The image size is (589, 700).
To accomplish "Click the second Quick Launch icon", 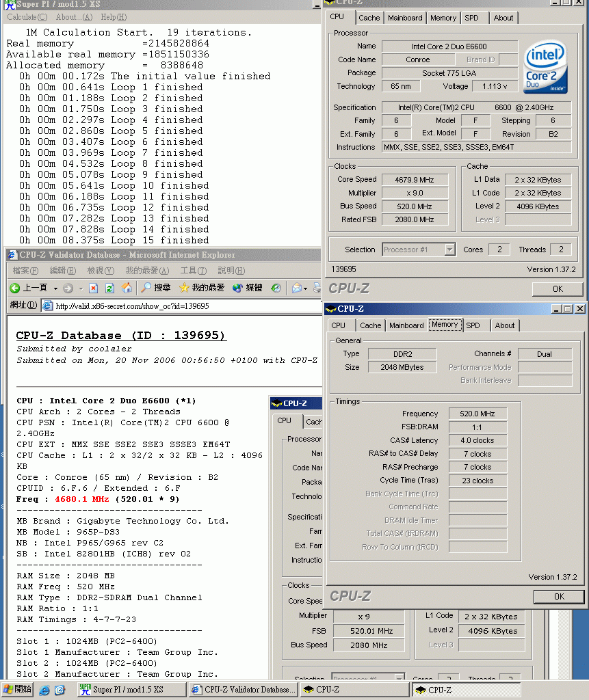I will (60, 690).
